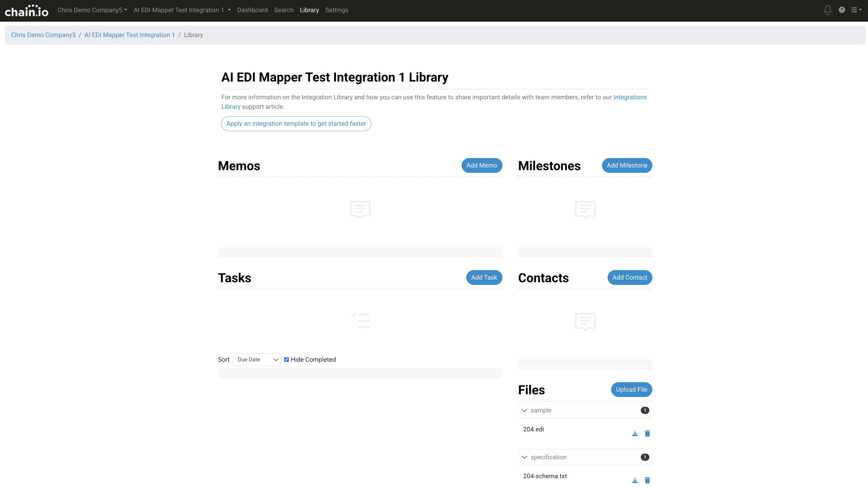Download the 204.edi file
Viewport: 868px width, 488px height.
click(x=635, y=433)
